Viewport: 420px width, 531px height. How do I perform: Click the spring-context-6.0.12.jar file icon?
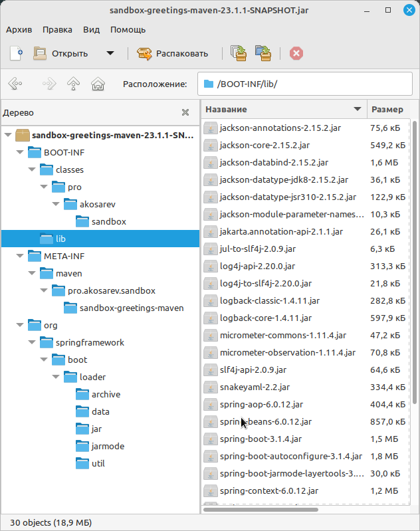point(211,490)
